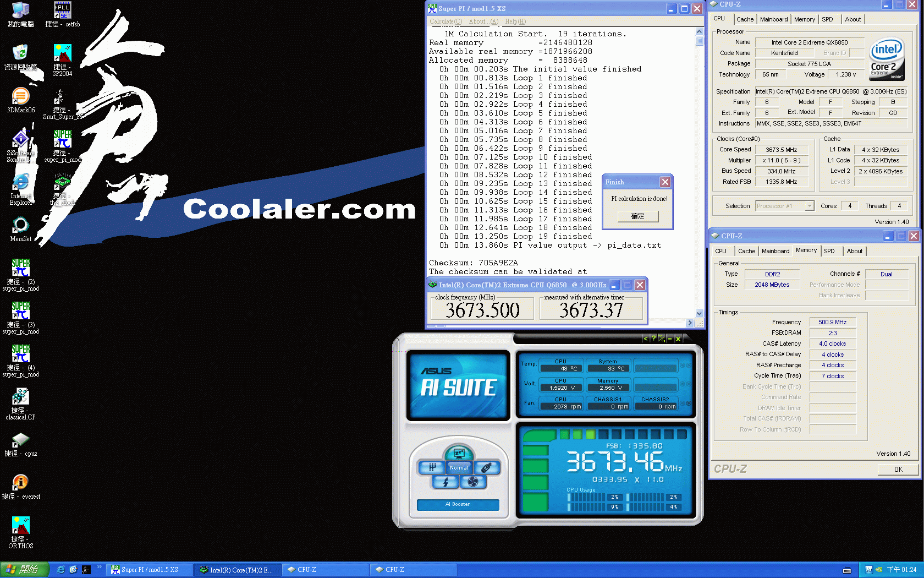Viewport: 924px width, 578px height.
Task: Click the clock frequency 3673.500 readout
Action: point(482,310)
